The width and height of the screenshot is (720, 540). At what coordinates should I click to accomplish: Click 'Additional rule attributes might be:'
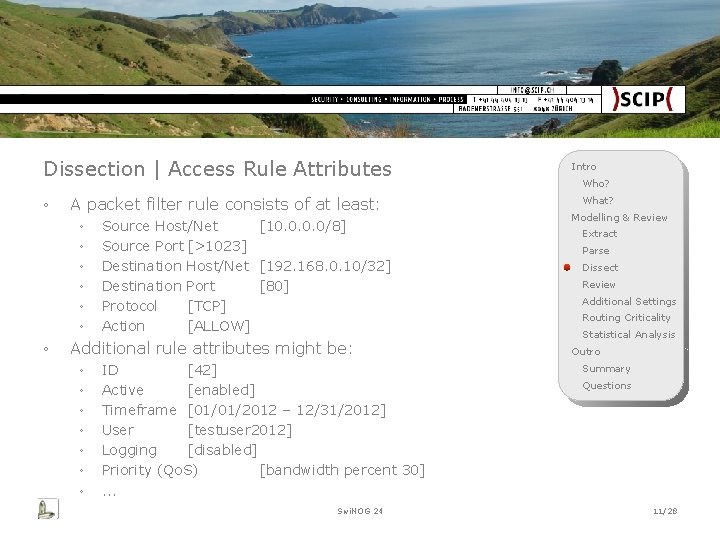211,349
